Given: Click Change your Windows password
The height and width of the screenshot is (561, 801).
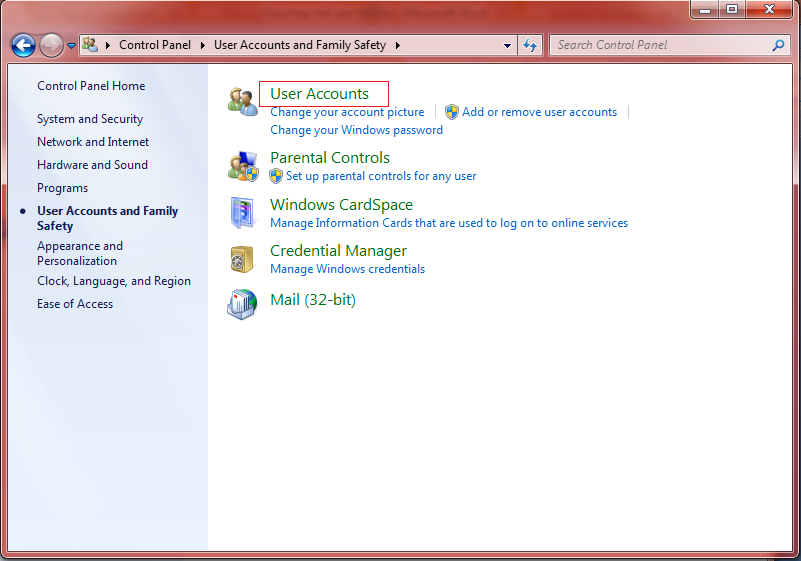Looking at the screenshot, I should [357, 130].
